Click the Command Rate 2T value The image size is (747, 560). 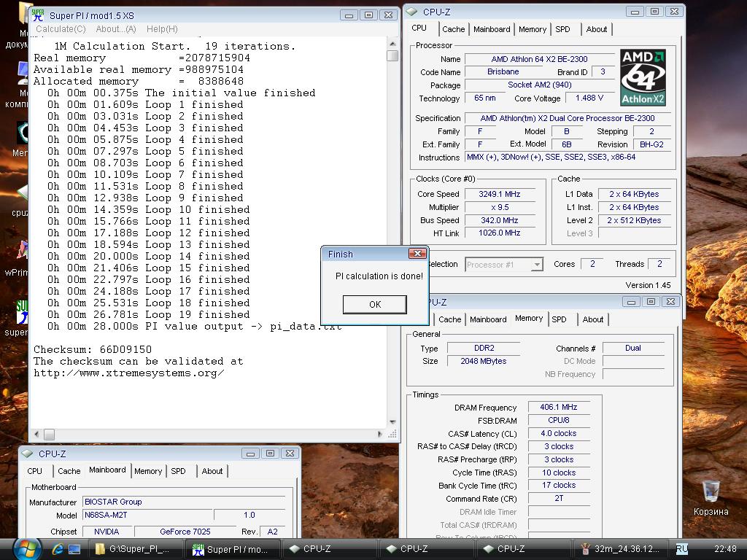(559, 499)
